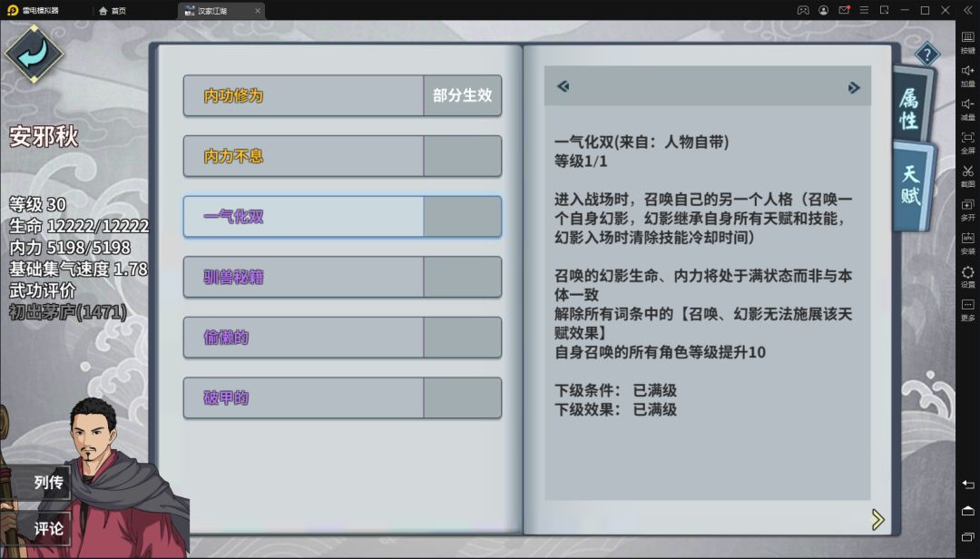Screen dimensions: 980x559
Task: Open user account icon in title bar
Action: coord(824,10)
